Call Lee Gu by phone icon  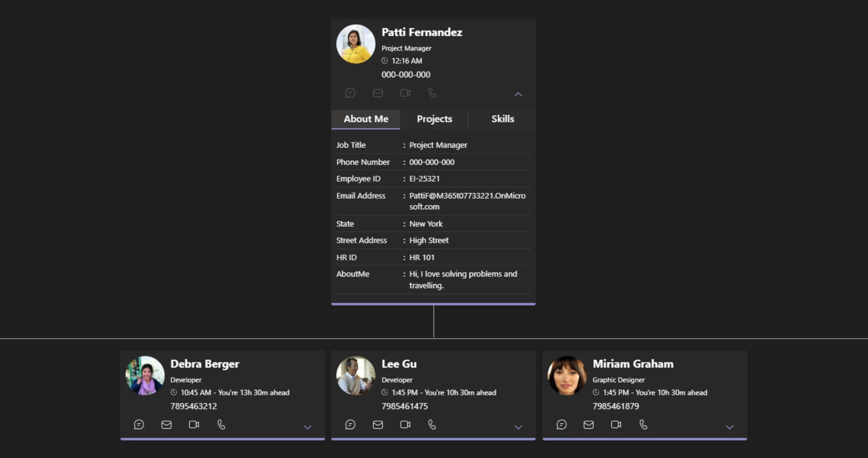pos(432,424)
